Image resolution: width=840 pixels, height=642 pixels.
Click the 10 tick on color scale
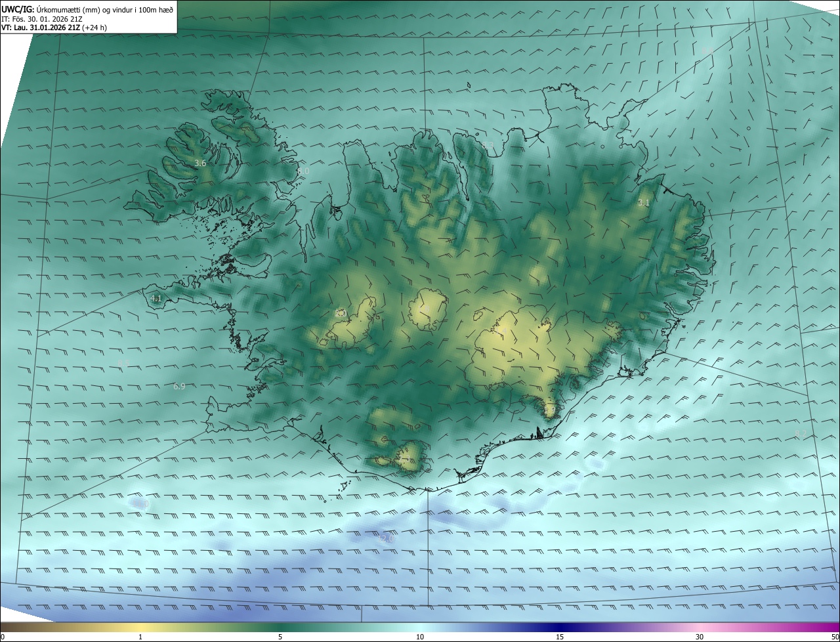(x=420, y=637)
